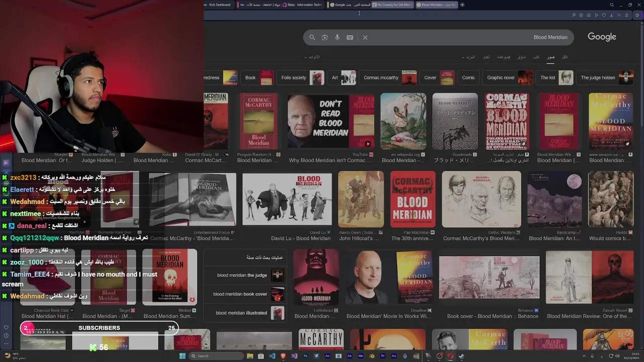Open the الأدوات (Tools) dropdown
This screenshot has width=644, height=362.
[312, 57]
